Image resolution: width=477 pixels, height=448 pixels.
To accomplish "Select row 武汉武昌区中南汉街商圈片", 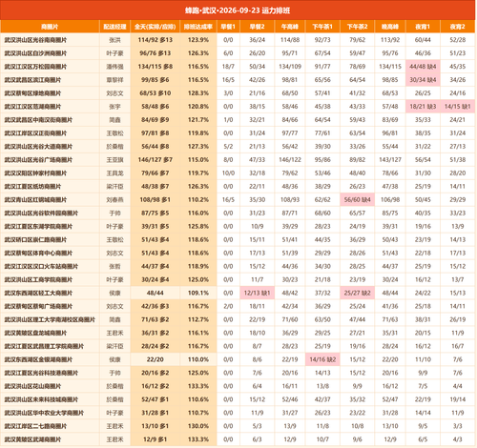I will click(x=238, y=120).
